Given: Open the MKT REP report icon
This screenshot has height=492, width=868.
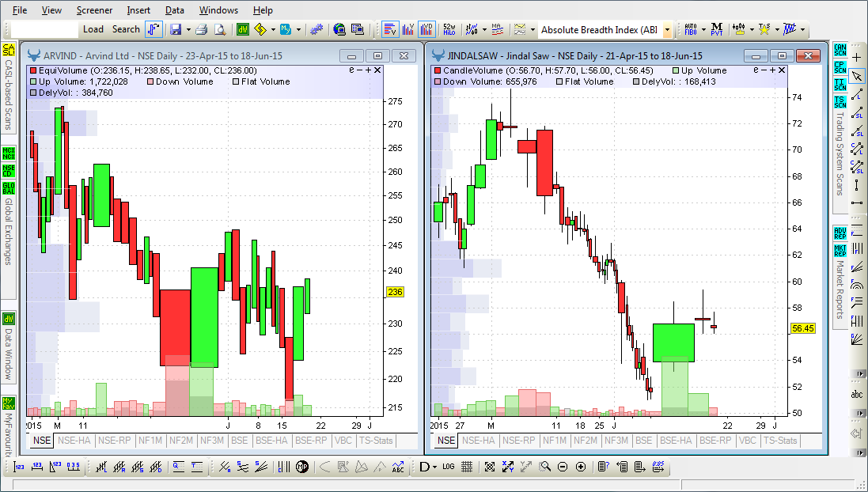Looking at the screenshot, I should pos(840,251).
